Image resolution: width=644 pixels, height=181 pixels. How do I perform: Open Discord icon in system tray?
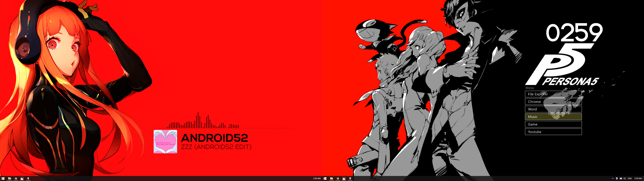click(621, 178)
